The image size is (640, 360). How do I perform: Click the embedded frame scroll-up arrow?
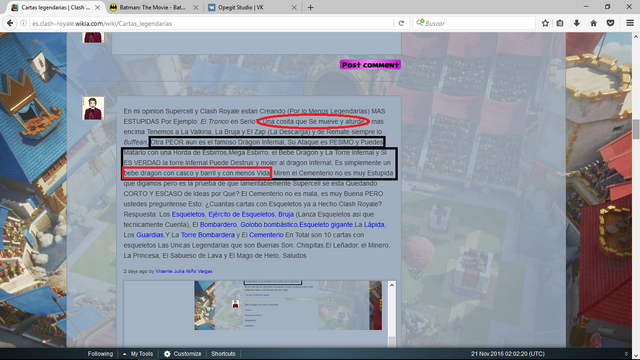click(392, 285)
